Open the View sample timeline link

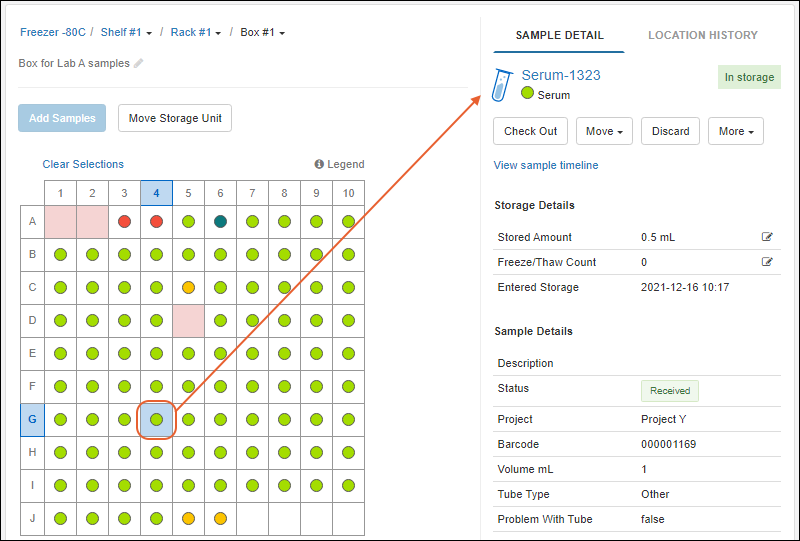click(x=545, y=165)
